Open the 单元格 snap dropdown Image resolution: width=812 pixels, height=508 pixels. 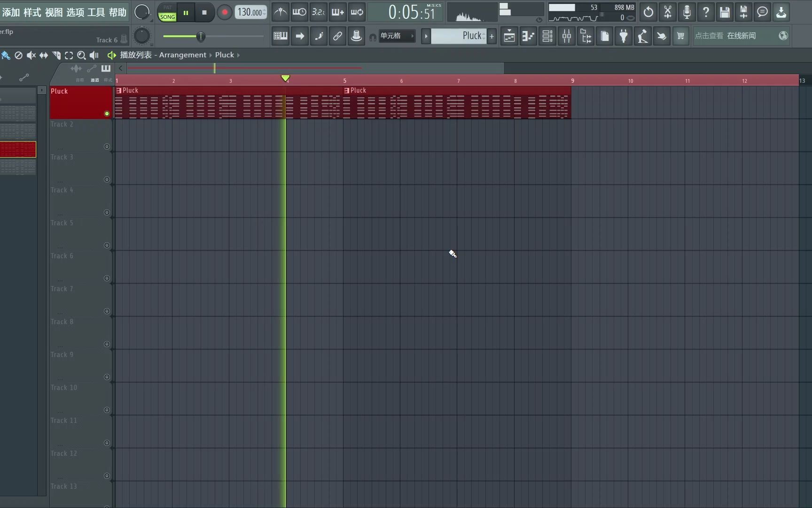pyautogui.click(x=397, y=36)
